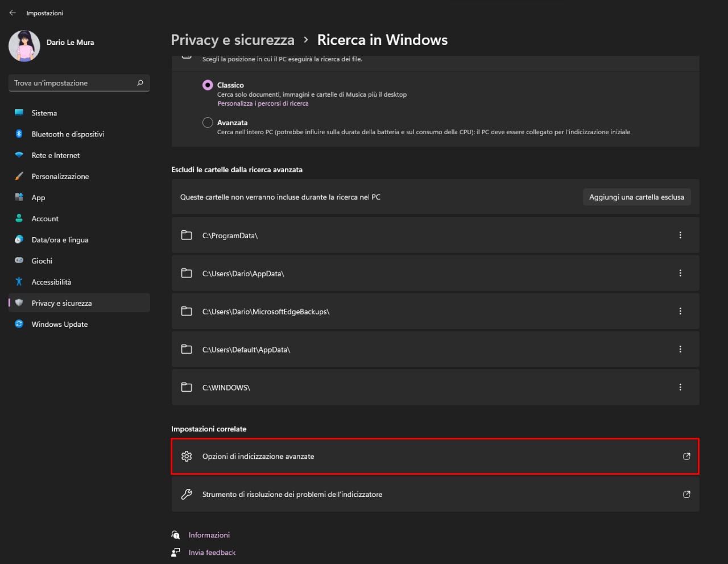
Task: Open App settings category
Action: coord(79,197)
